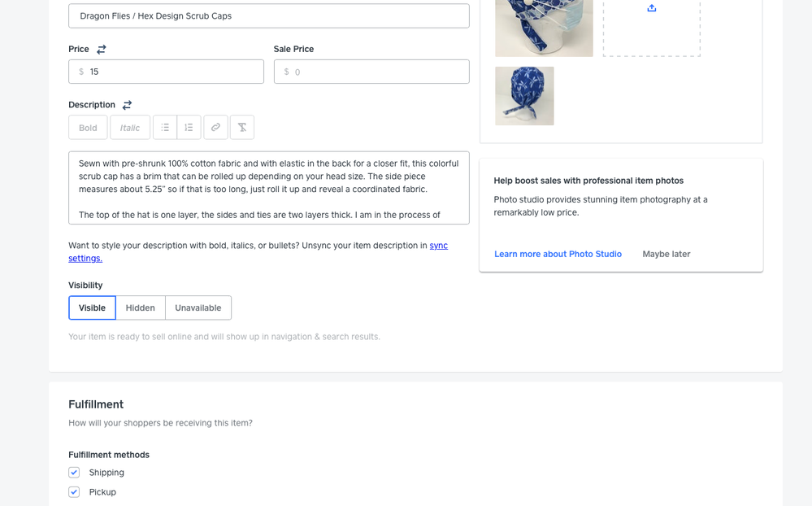Screen dimensions: 812x506
Task: Insert a numbered list in description
Action: coord(189,128)
